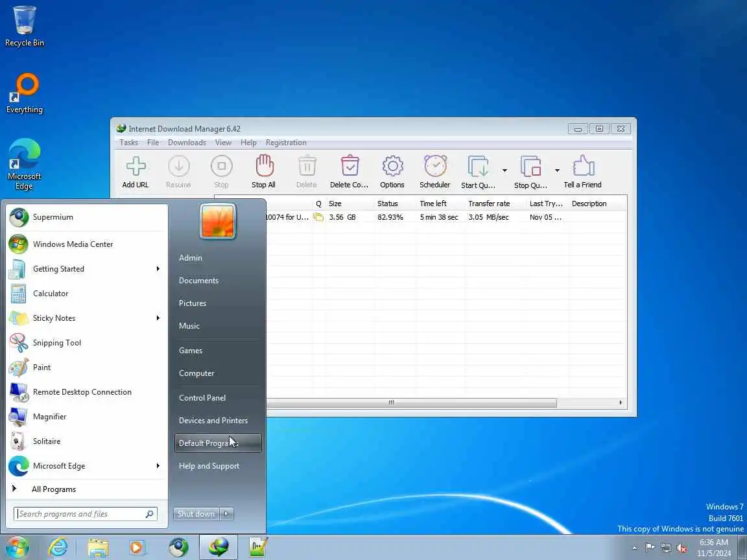The height and width of the screenshot is (560, 747).
Task: Open Default Programs link
Action: 218,443
